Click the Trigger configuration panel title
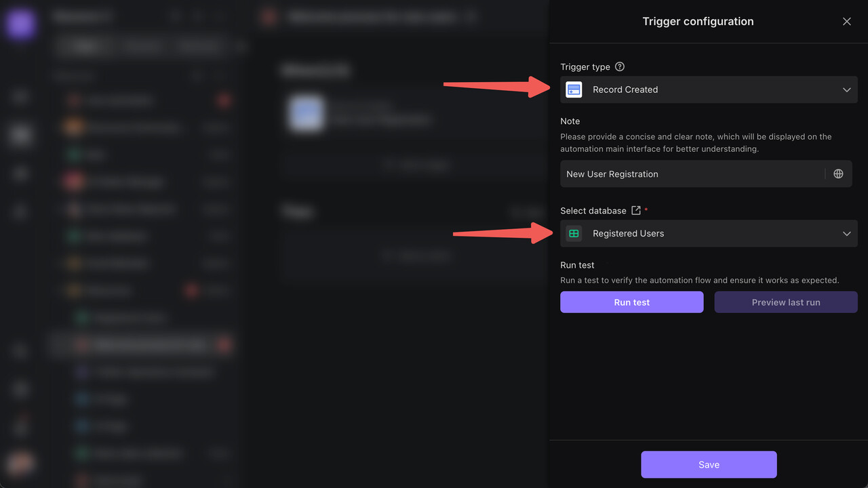 coord(698,22)
